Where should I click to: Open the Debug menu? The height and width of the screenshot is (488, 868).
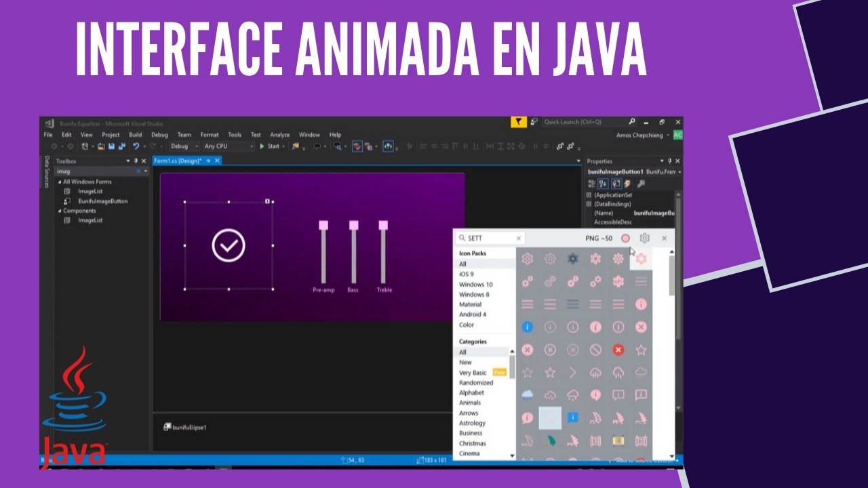coord(159,135)
